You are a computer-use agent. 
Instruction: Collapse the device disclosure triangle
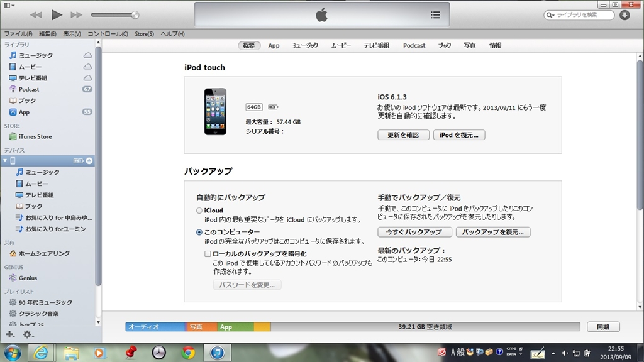tap(5, 160)
